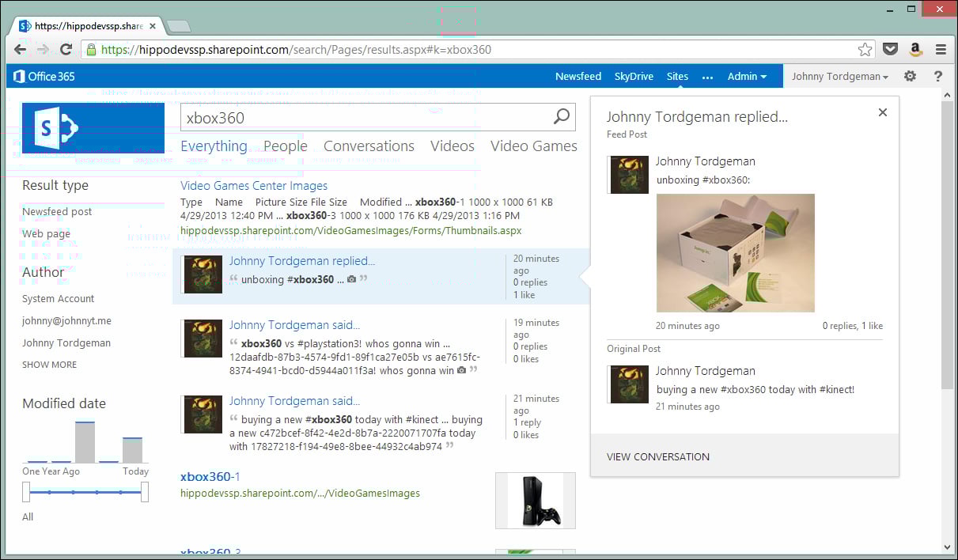Click the hippodevssp.sharepoint.com/.../VideoGamesImages link
958x560 pixels.
(x=300, y=494)
